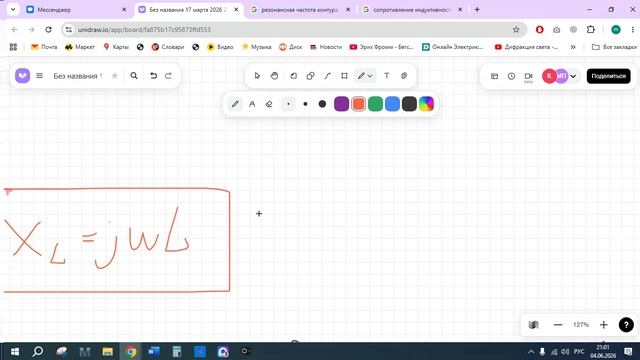640x360 pixels.
Task: Open Все закладки folder
Action: [x=614, y=47]
